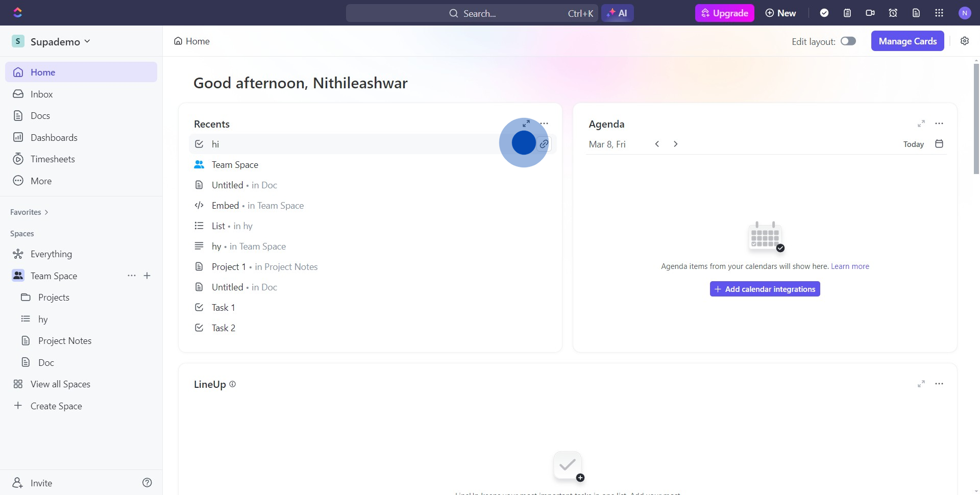
Task: Open the notepad icon in top bar
Action: [x=847, y=13]
